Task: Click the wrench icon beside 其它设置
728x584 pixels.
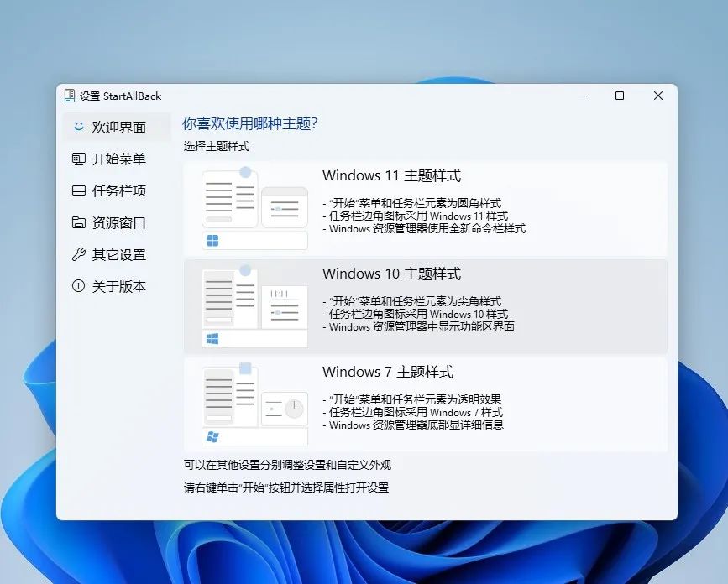Action: (x=78, y=254)
